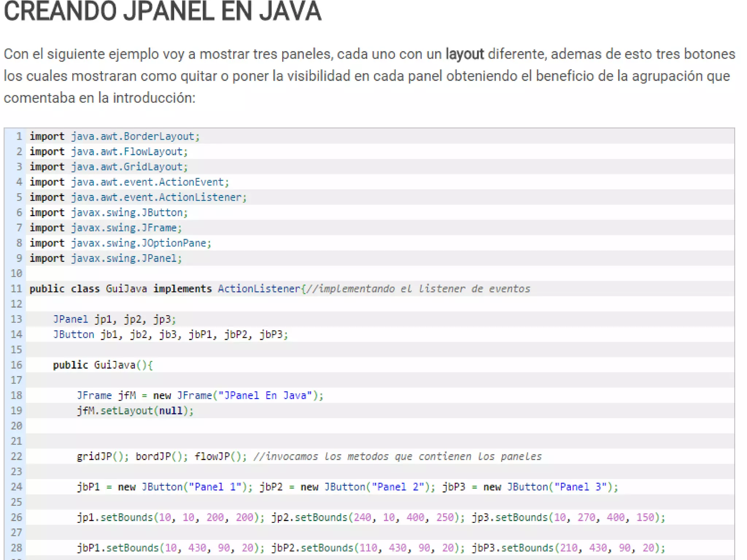
Task: Click line number 11 in the gutter
Action: [x=16, y=289]
